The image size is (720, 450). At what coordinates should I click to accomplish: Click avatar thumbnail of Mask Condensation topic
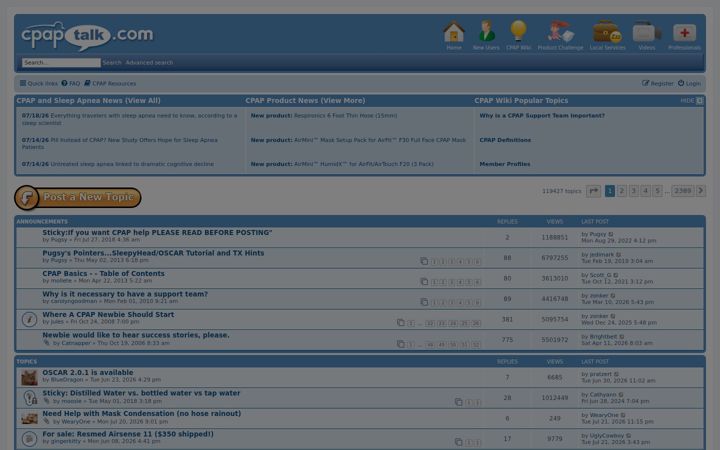(29, 418)
